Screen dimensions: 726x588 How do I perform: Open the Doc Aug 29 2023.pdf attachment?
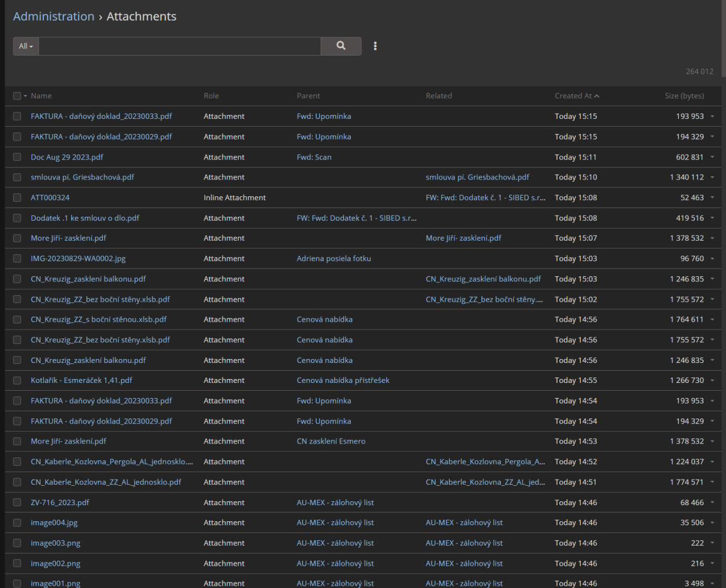(x=67, y=157)
